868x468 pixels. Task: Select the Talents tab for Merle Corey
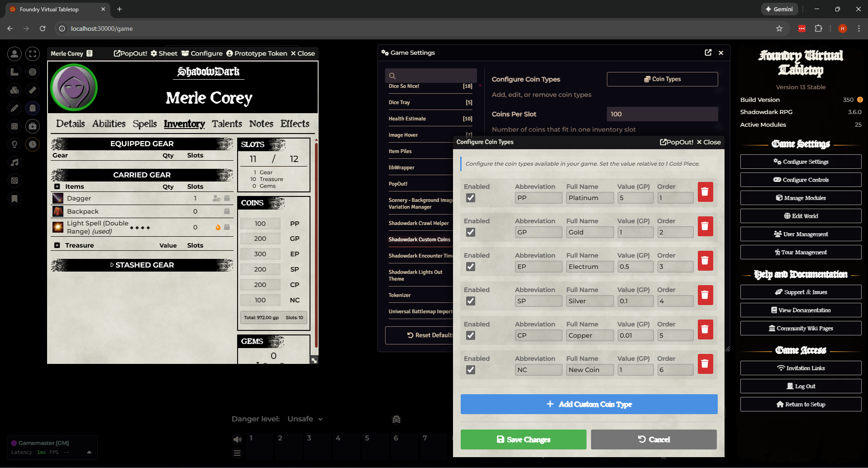point(226,124)
